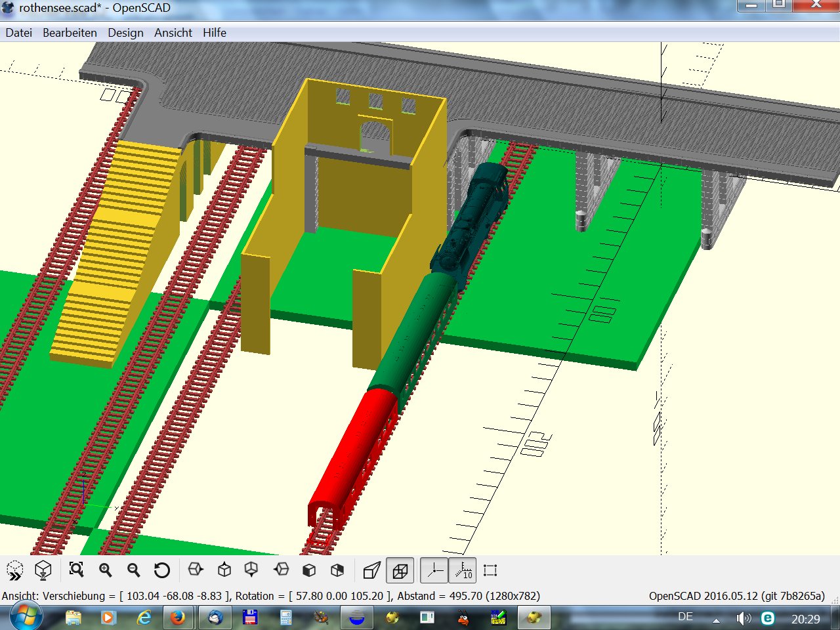Reset the view with circular arrow icon

point(161,570)
